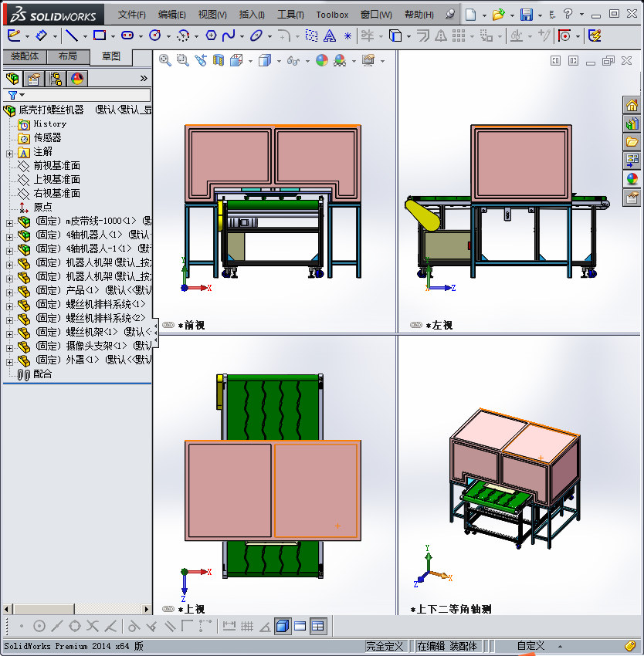This screenshot has height=656, width=644.
Task: Expand the 产品<1> component node
Action: coord(9,292)
